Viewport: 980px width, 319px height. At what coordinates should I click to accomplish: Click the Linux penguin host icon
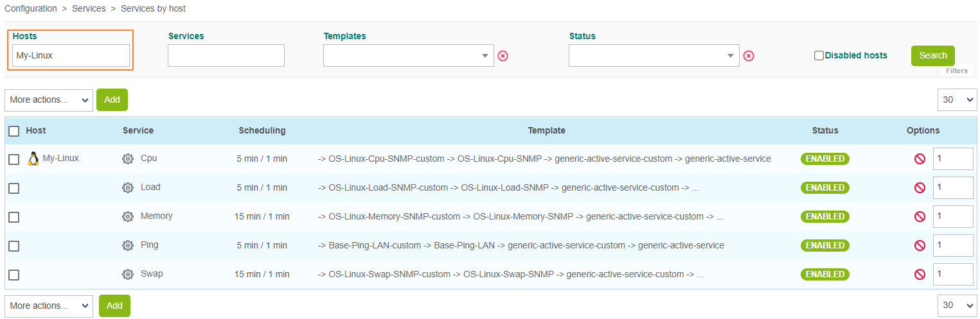(x=33, y=159)
